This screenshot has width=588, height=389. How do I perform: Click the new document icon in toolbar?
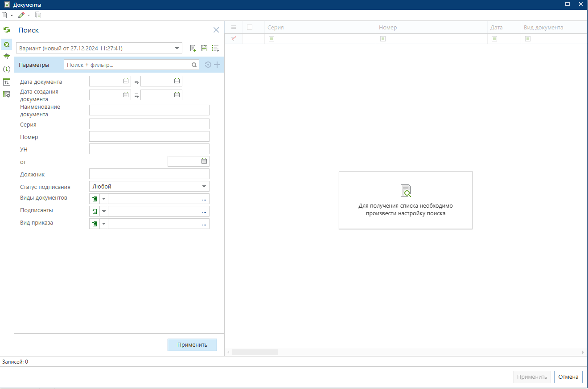[x=4, y=15]
